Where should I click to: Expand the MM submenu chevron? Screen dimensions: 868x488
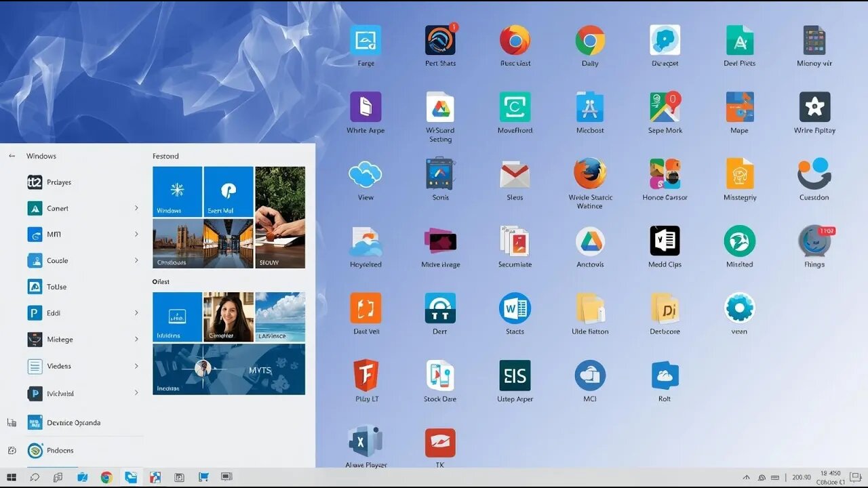click(136, 235)
